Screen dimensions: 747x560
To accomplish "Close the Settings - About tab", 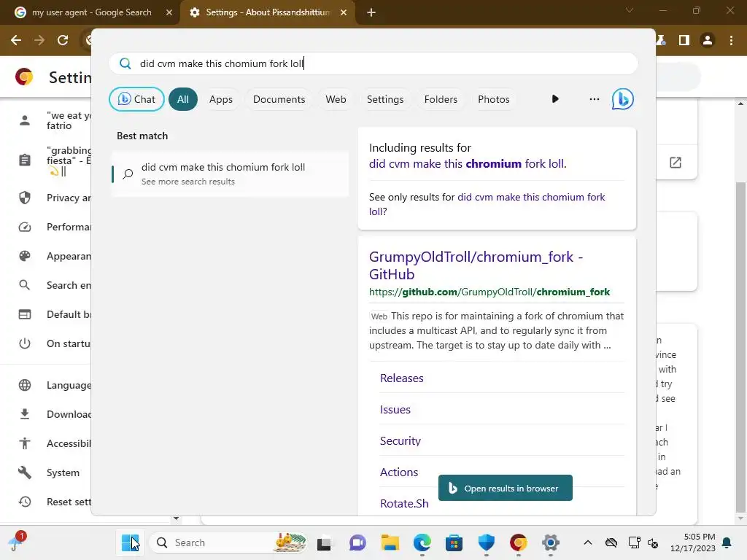I will 344,12.
